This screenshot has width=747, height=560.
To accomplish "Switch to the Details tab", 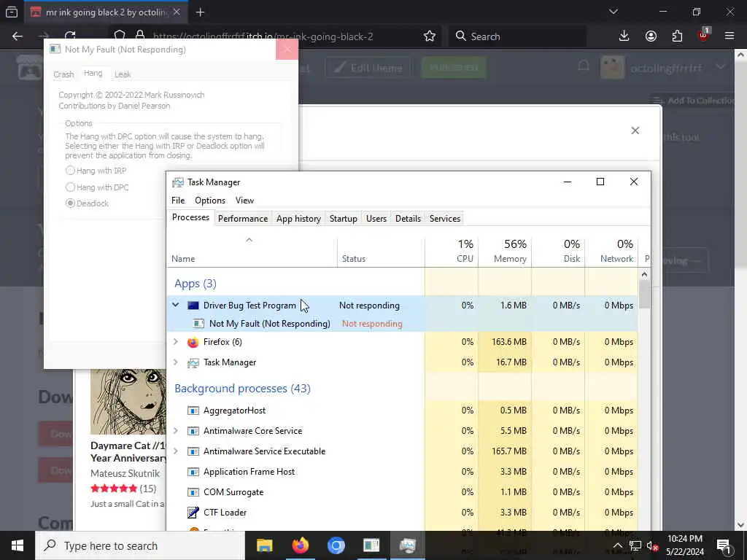I will [408, 219].
